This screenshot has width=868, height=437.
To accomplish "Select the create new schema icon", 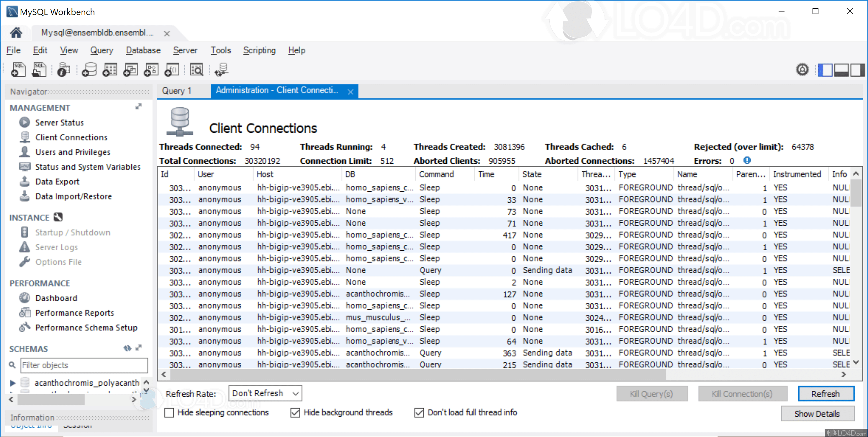I will 89,69.
